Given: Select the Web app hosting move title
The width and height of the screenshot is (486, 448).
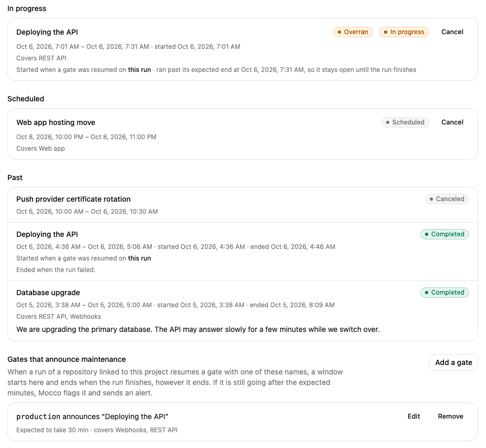Looking at the screenshot, I should coord(56,122).
